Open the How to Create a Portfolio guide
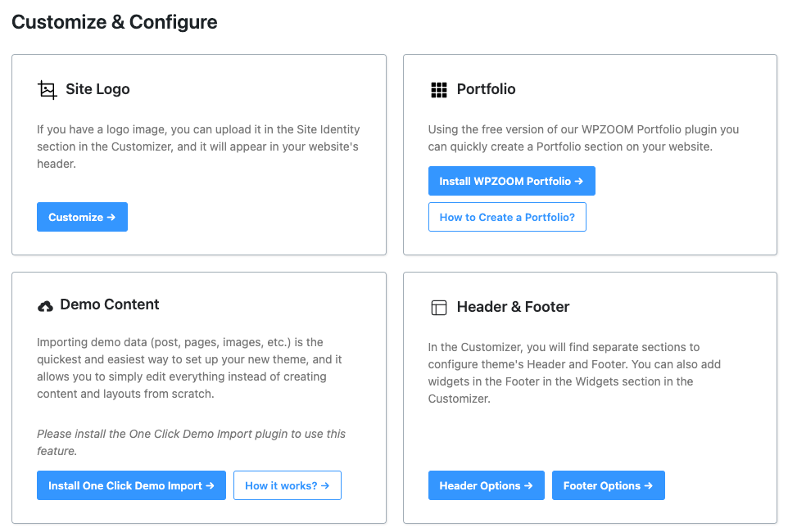This screenshot has height=532, width=788. 507,217
